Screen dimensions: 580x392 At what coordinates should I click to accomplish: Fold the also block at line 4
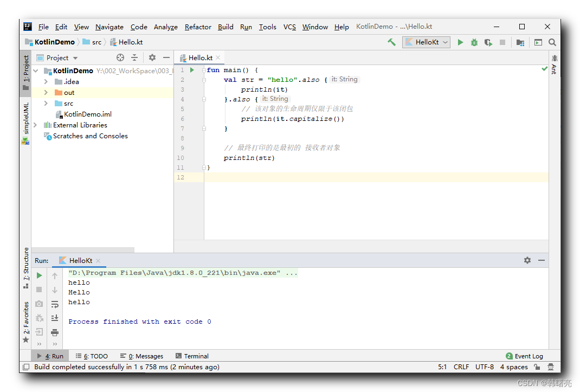204,99
